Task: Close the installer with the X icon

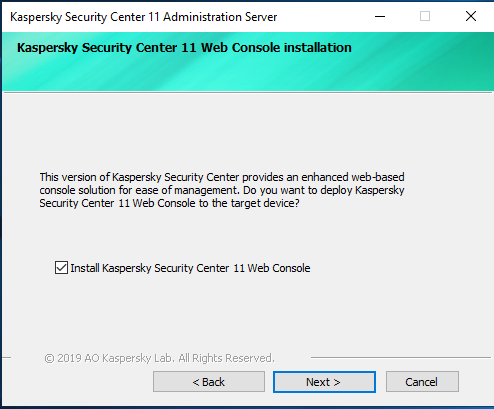Action: (471, 16)
